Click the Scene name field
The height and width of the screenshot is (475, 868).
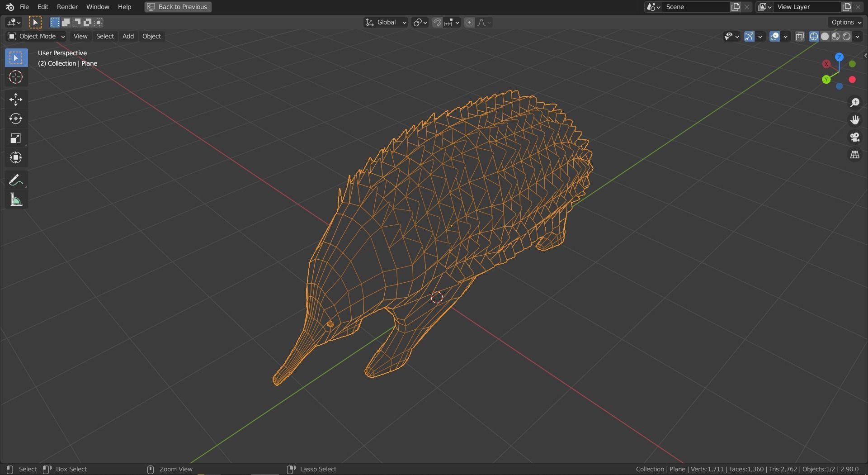pos(696,7)
